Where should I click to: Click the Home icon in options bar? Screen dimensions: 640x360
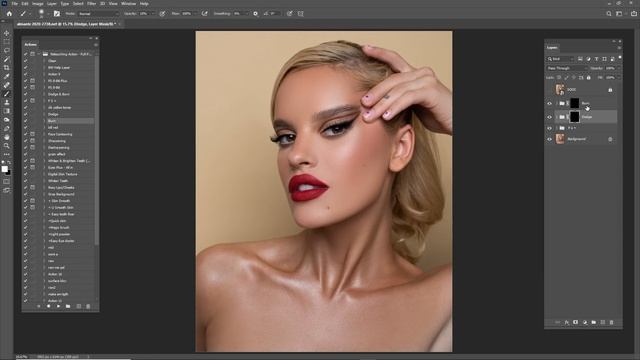point(9,13)
